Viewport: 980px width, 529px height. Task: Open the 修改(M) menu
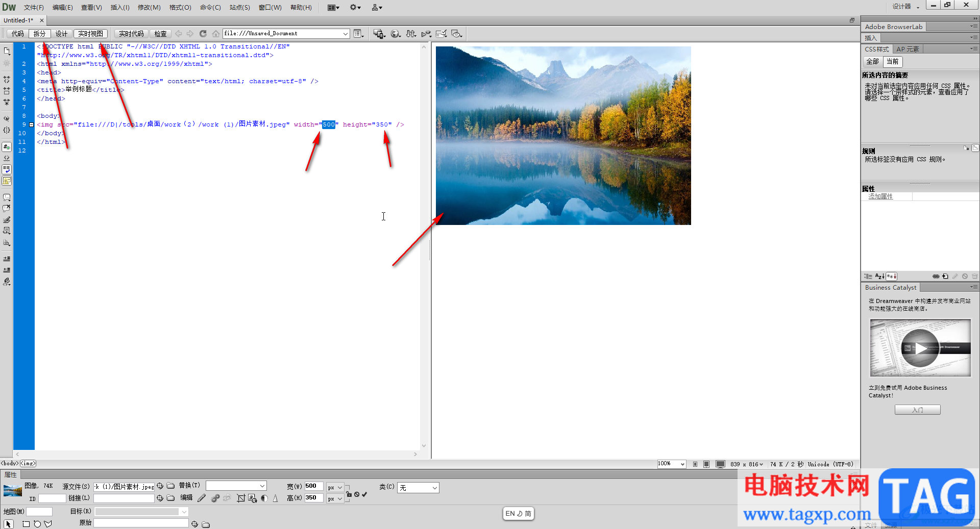149,7
